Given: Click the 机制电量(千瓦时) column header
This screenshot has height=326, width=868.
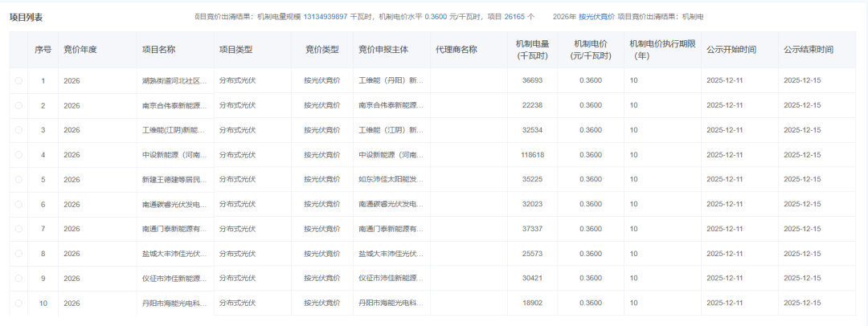Looking at the screenshot, I should click(532, 50).
